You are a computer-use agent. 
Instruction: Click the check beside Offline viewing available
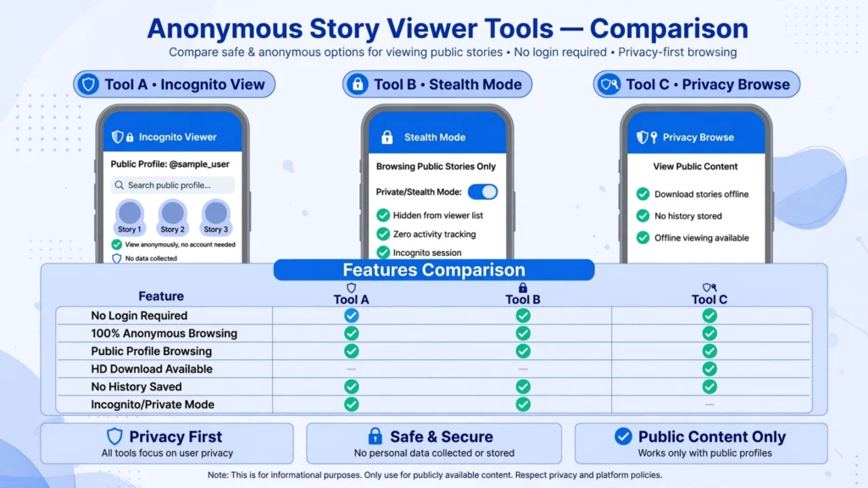click(x=643, y=237)
